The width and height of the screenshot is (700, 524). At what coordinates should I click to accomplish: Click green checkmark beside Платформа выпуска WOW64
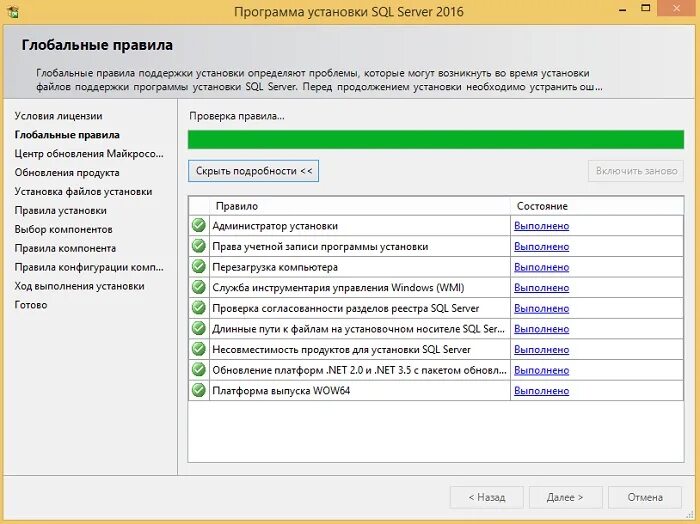199,390
